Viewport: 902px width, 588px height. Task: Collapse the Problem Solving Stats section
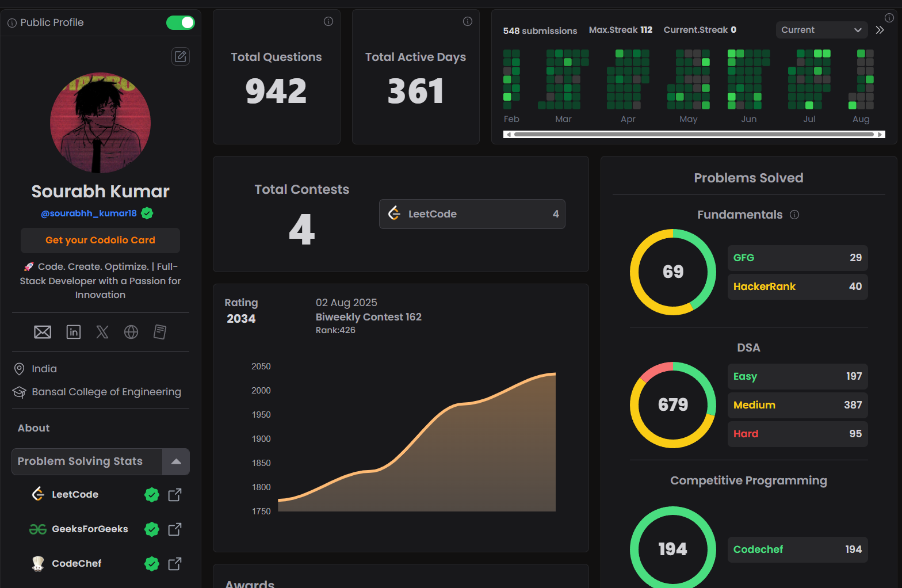tap(176, 461)
